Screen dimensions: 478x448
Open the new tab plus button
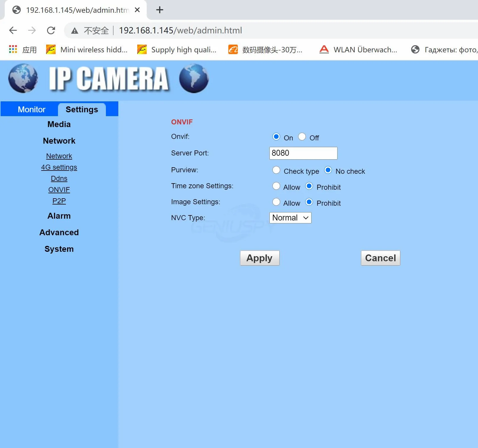[159, 10]
